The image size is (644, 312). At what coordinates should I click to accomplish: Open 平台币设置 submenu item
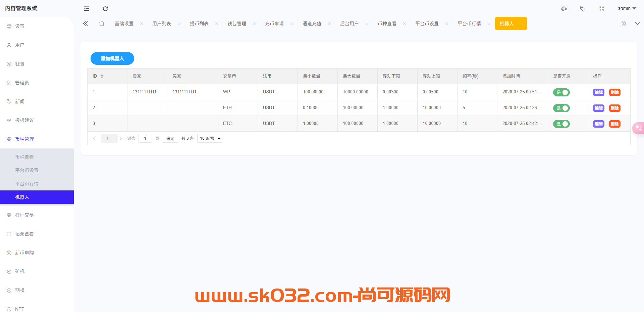tap(37, 170)
